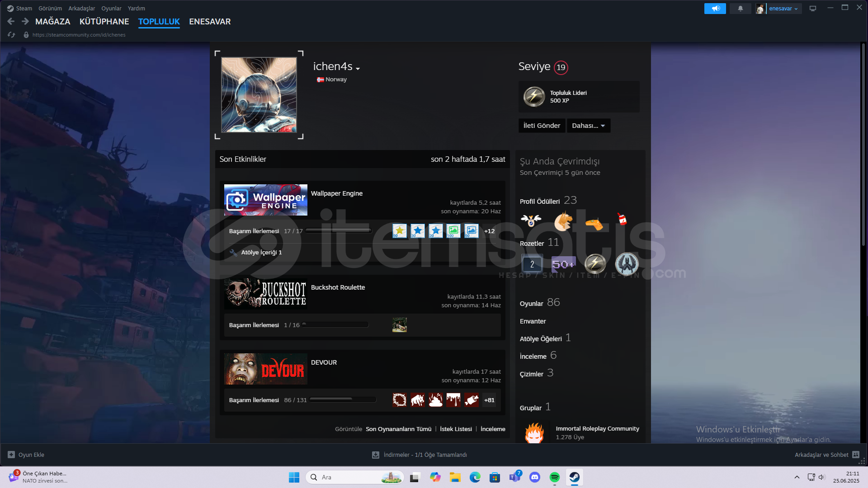Image resolution: width=868 pixels, height=488 pixels.
Task: Click the DEVOUR achievement progress bar
Action: pyautogui.click(x=343, y=400)
